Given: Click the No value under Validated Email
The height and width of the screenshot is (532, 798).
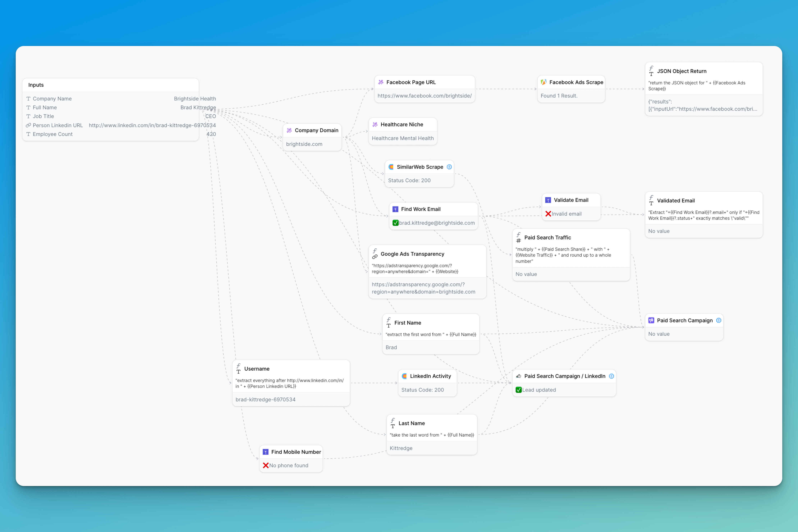Looking at the screenshot, I should 659,231.
